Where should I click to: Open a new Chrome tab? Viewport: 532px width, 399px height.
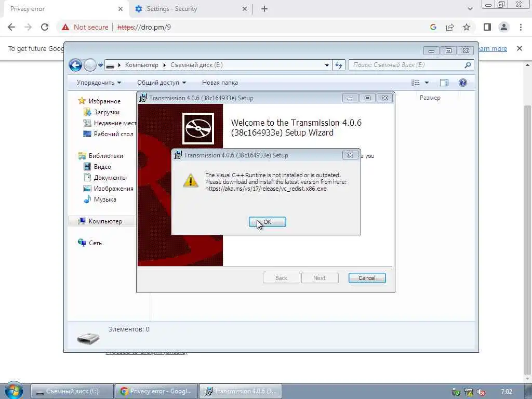[264, 9]
